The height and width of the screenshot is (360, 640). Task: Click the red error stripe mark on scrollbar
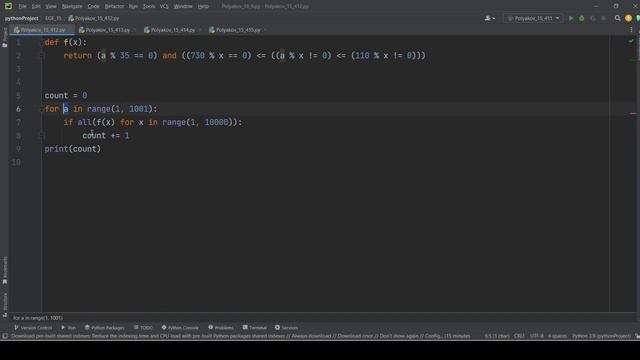pyautogui.click(x=633, y=113)
